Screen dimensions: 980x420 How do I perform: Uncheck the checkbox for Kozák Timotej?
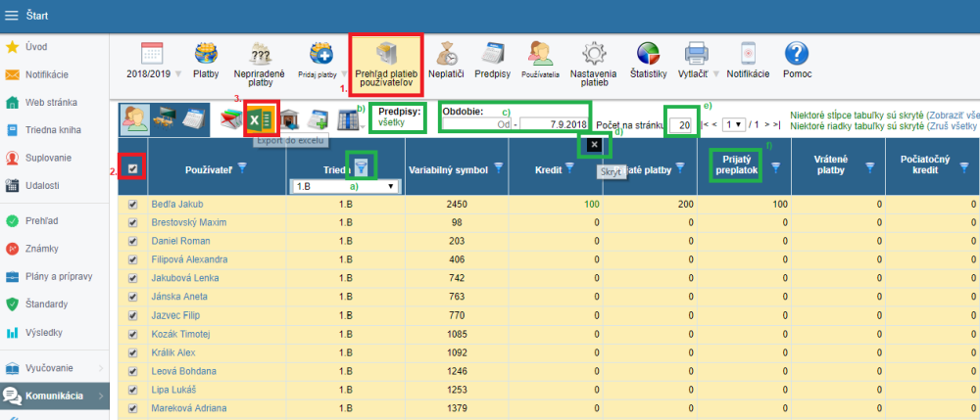click(x=132, y=335)
